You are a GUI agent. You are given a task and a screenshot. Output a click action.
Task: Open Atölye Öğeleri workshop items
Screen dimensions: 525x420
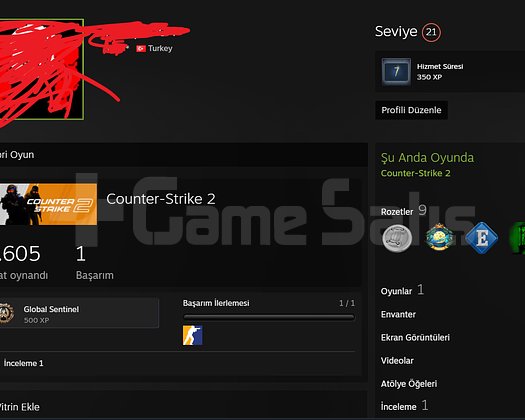(409, 384)
